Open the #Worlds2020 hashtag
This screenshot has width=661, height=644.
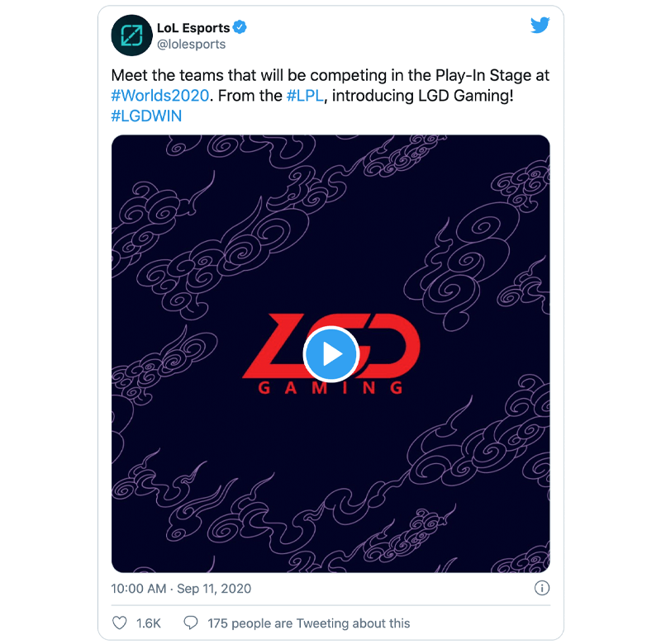pyautogui.click(x=160, y=96)
